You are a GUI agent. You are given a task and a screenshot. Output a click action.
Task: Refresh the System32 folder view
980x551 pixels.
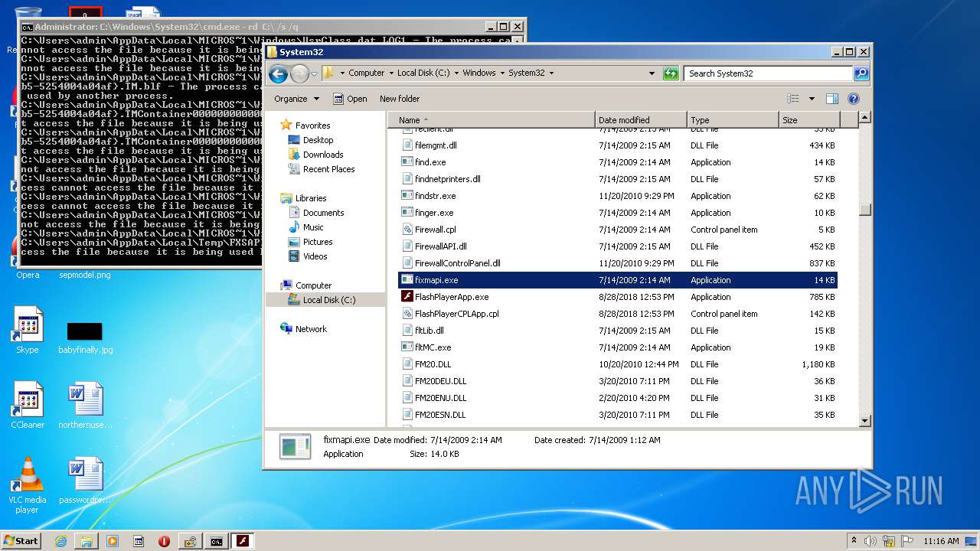click(671, 73)
